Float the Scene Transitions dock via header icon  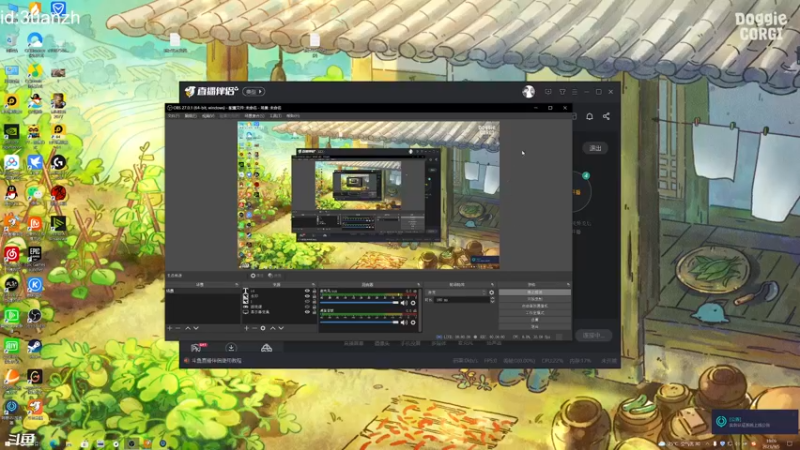[x=492, y=285]
